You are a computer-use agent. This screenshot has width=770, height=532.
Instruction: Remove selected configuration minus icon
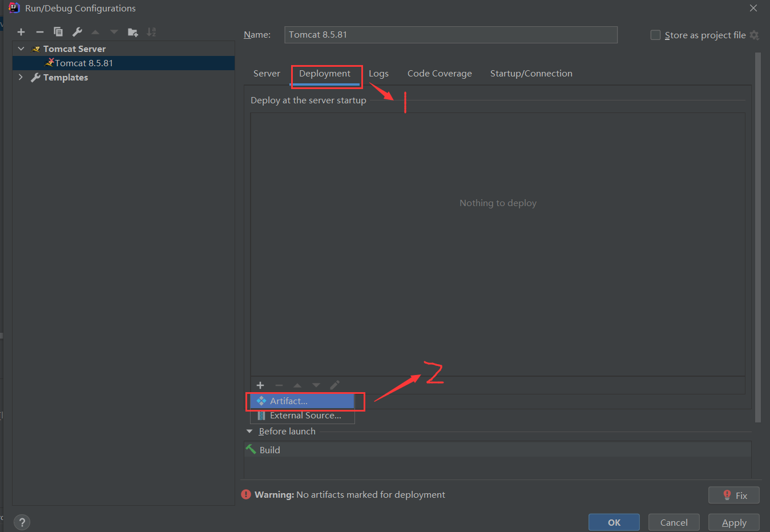[40, 32]
